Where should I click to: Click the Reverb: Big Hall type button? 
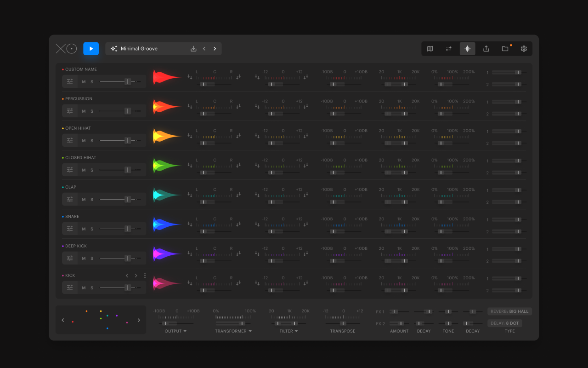(509, 311)
